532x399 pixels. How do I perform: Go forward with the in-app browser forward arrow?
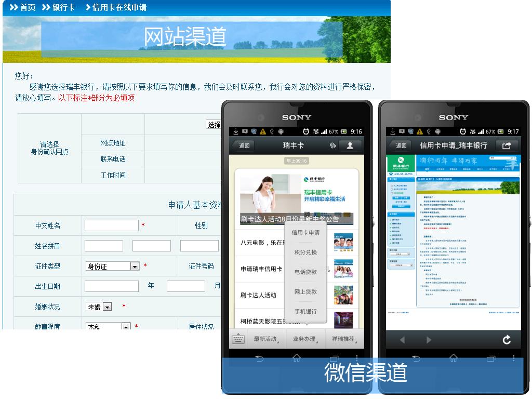coord(429,340)
